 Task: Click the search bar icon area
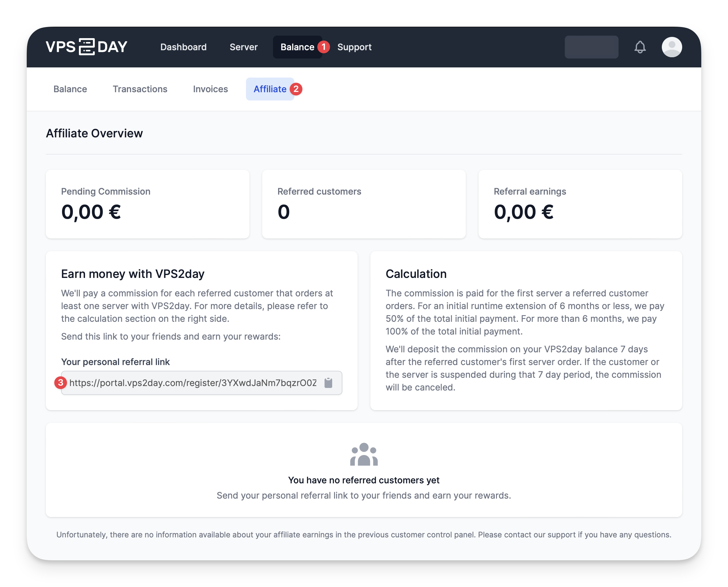(591, 47)
